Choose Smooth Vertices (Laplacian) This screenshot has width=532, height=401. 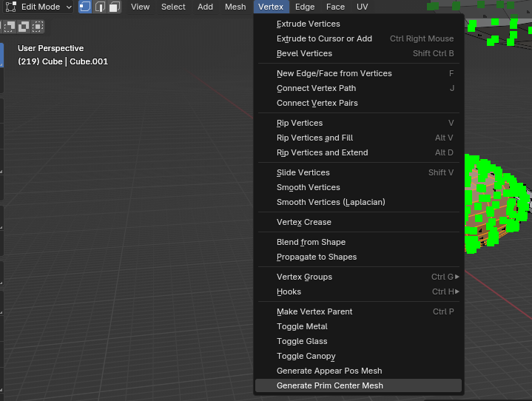(358, 202)
